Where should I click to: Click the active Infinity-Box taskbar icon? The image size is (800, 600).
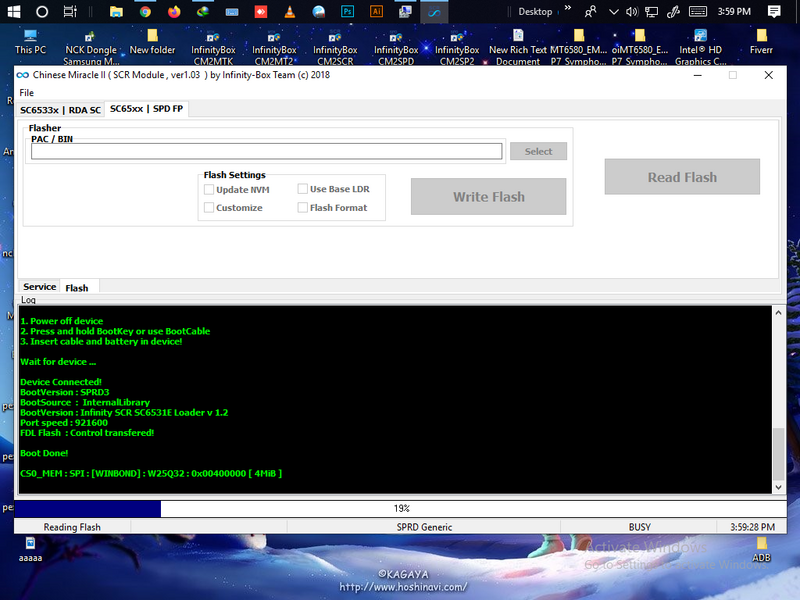pyautogui.click(x=434, y=12)
